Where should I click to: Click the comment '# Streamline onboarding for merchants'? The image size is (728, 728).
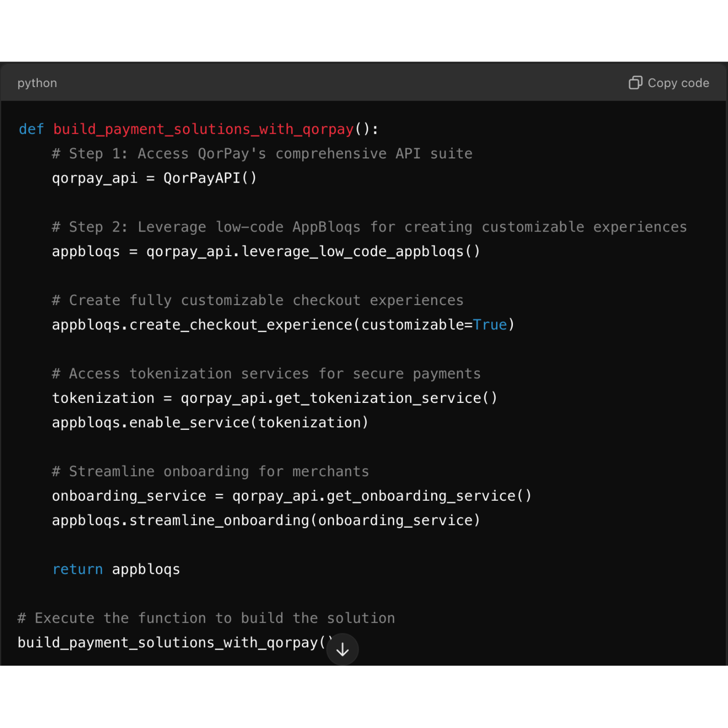point(210,471)
